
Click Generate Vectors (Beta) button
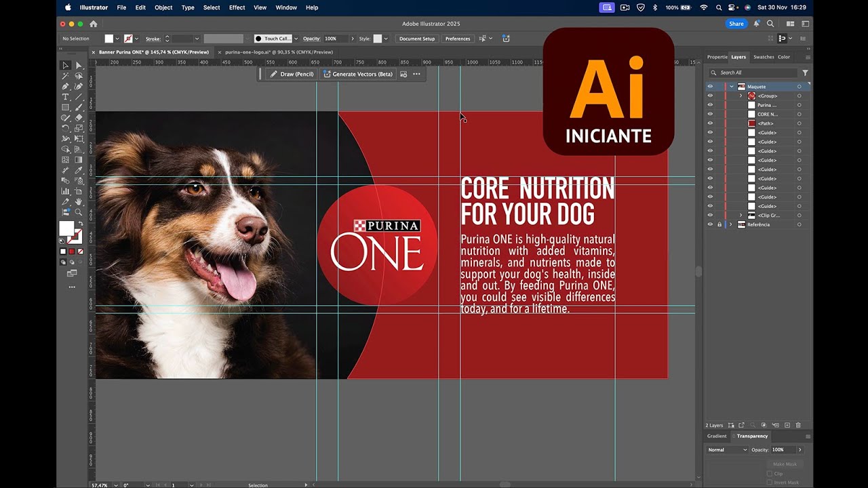pos(357,74)
